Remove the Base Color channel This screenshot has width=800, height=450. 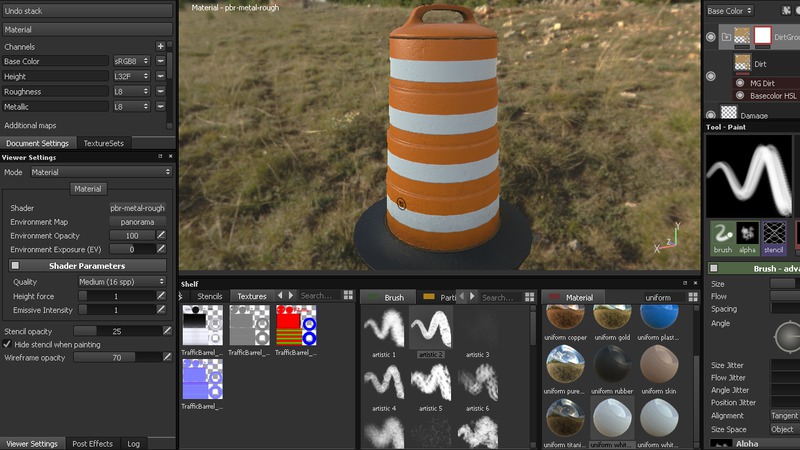pyautogui.click(x=160, y=61)
